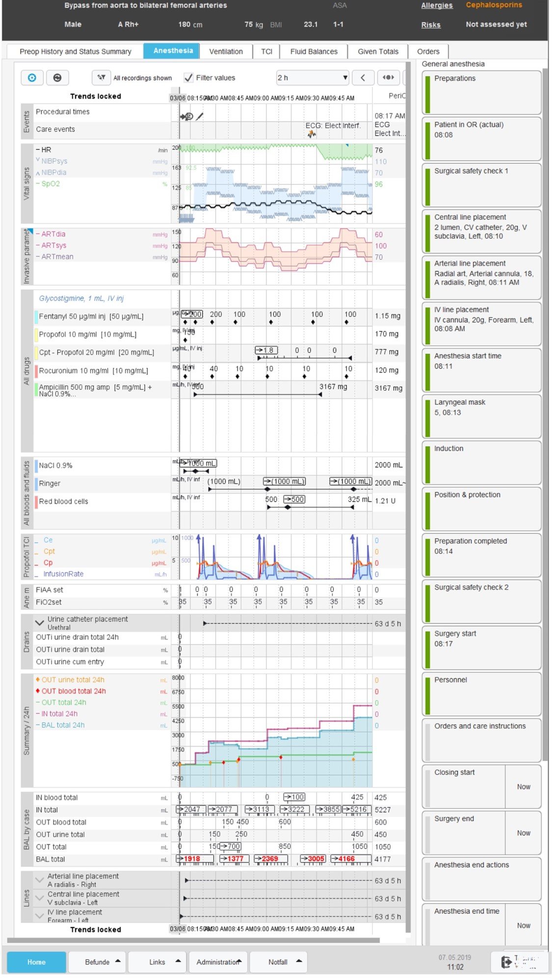Expand the Arterial line placement row
The width and height of the screenshot is (552, 980).
40,879
